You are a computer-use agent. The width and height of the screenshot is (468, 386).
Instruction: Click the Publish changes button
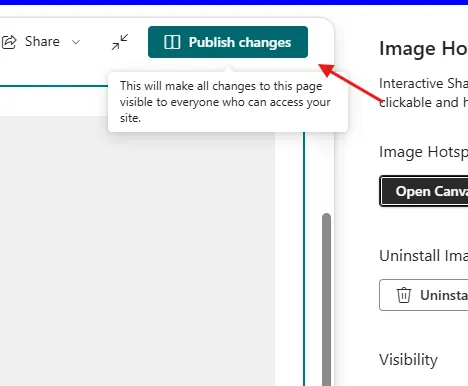click(228, 42)
